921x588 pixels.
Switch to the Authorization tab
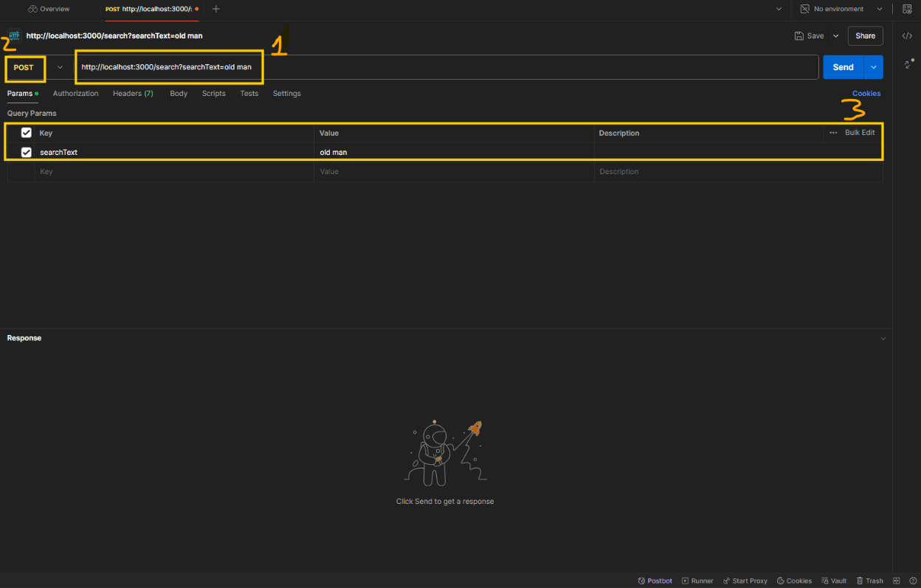tap(75, 94)
